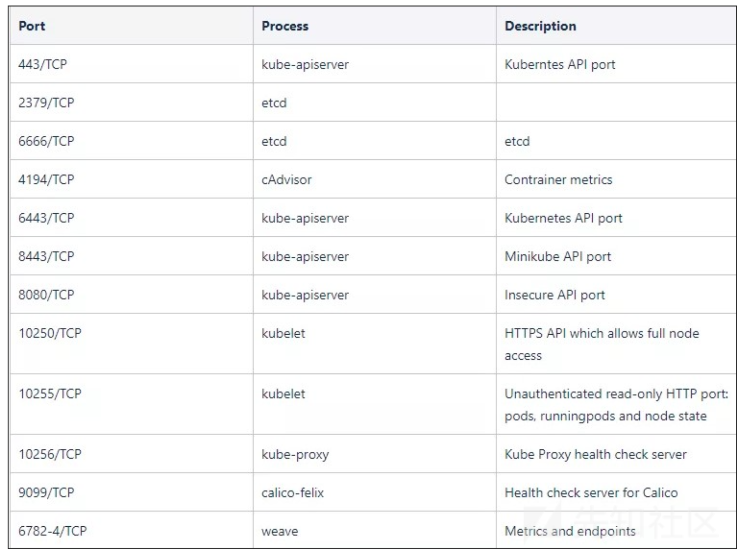The width and height of the screenshot is (746, 560).
Task: Select the 8080/TCP port cell
Action: coord(46,295)
